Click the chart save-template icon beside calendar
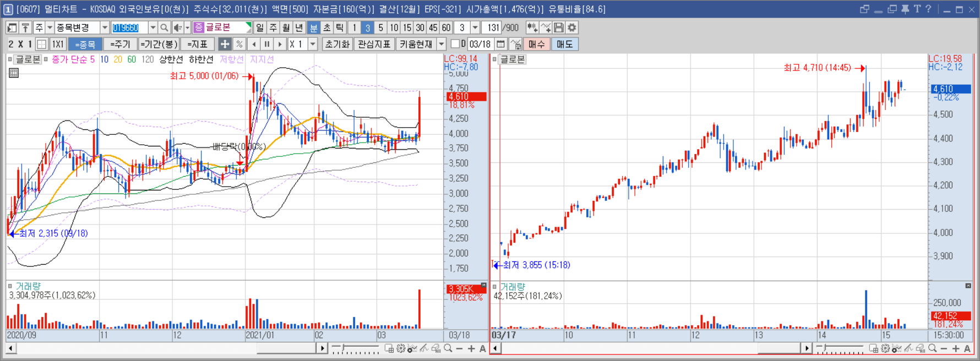Viewport: 980px width, 361px height. pos(515,44)
